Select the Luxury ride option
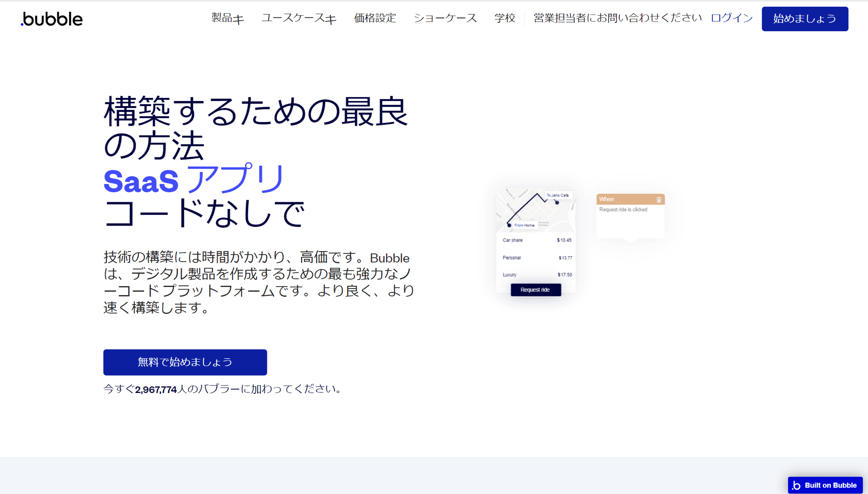Screen dimensions: 868x494 pos(536,274)
